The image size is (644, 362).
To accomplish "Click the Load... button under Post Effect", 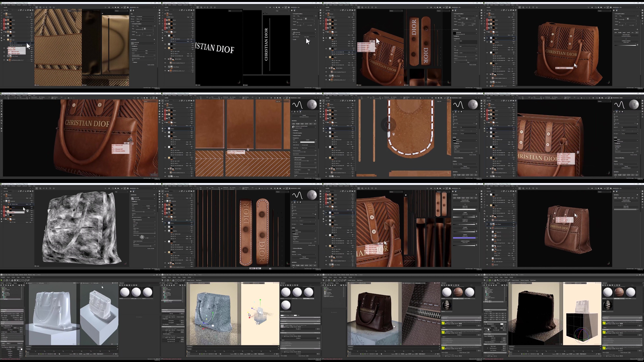I will pos(3,343).
